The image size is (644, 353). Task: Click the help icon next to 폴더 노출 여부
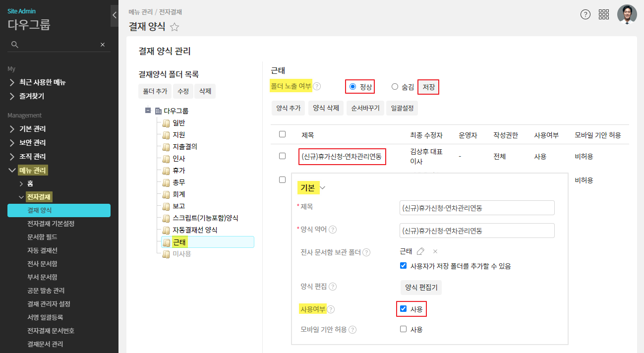[317, 86]
